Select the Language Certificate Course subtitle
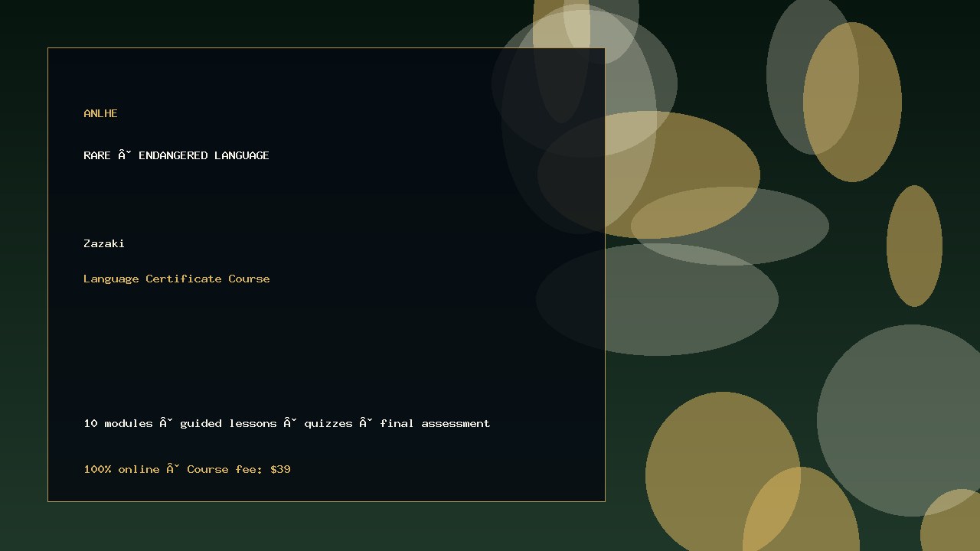Screen dimensions: 980x551 (177, 279)
